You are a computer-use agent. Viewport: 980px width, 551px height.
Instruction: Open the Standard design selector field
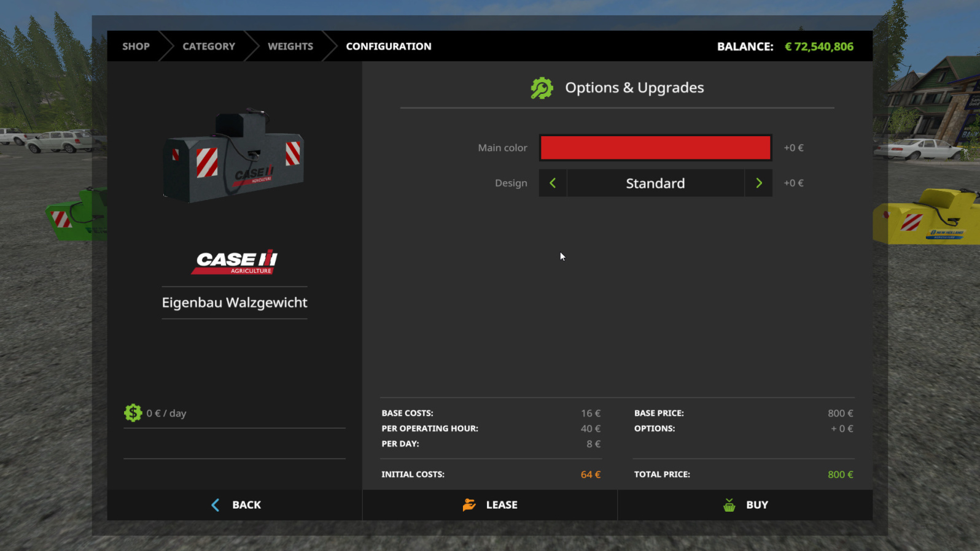tap(655, 183)
